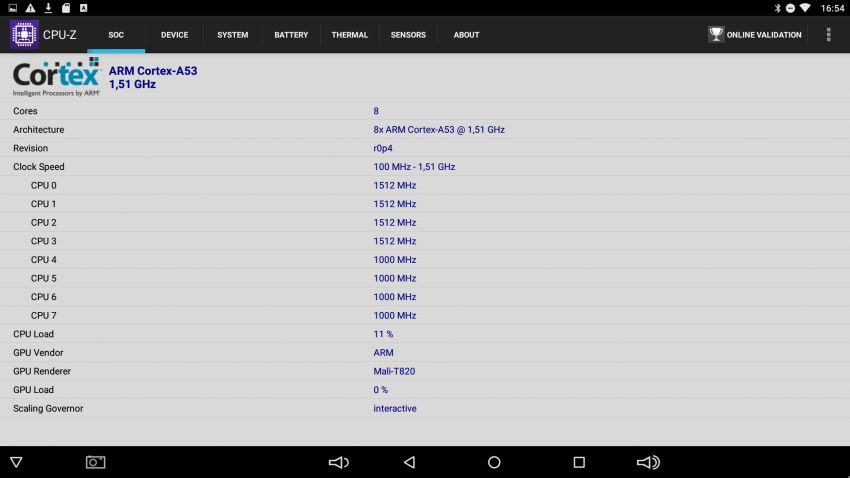Tap the Cores row label
This screenshot has height=478, width=850.
point(25,111)
